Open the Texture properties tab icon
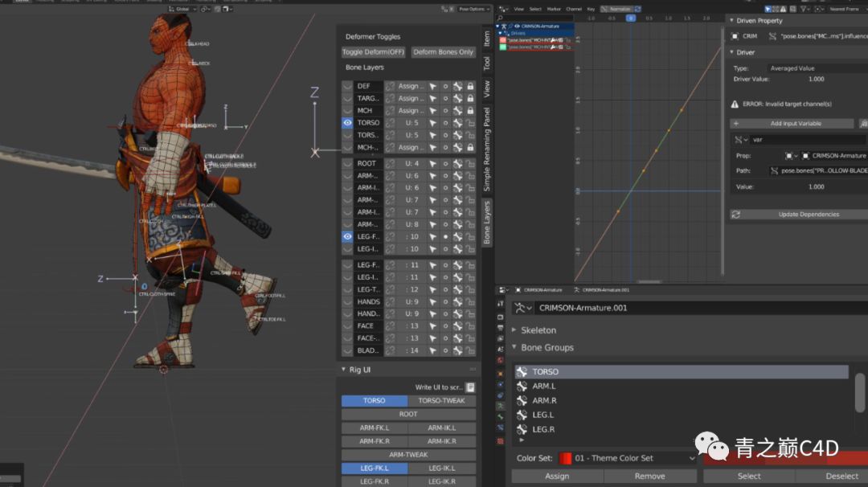Screen dimensions: 868x487 [501, 441]
